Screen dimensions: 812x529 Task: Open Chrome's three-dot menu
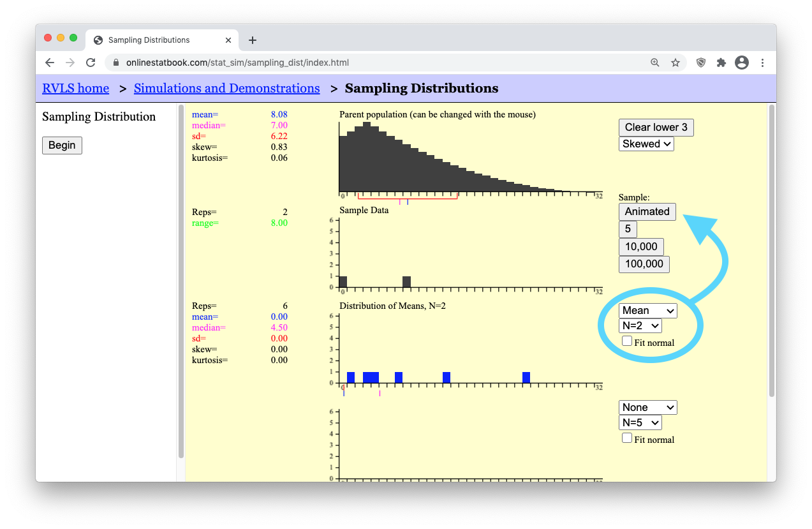[x=762, y=63]
